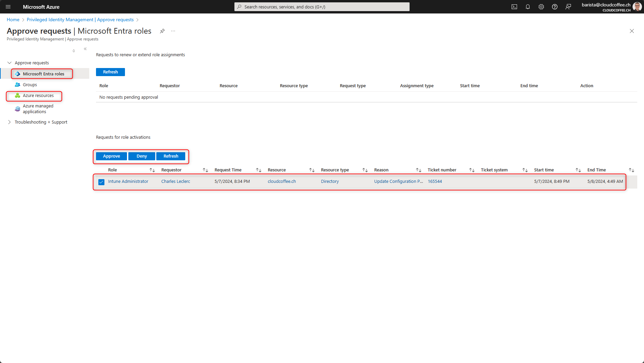Sort by End Time column arrows

tap(632, 170)
